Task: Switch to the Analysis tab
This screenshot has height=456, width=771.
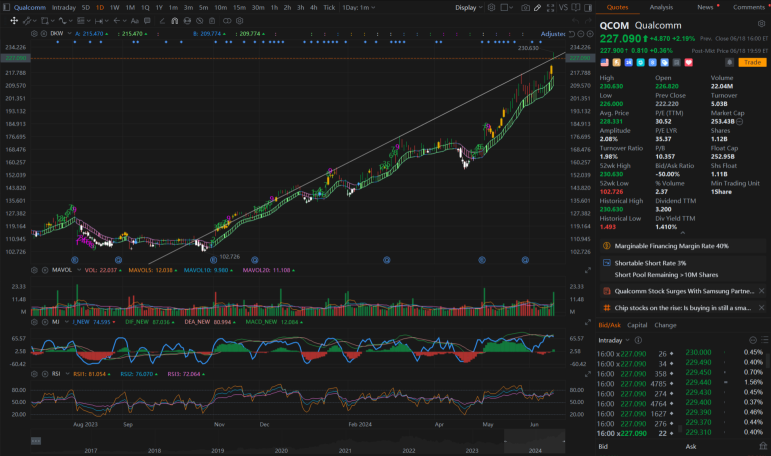Action: tap(661, 7)
